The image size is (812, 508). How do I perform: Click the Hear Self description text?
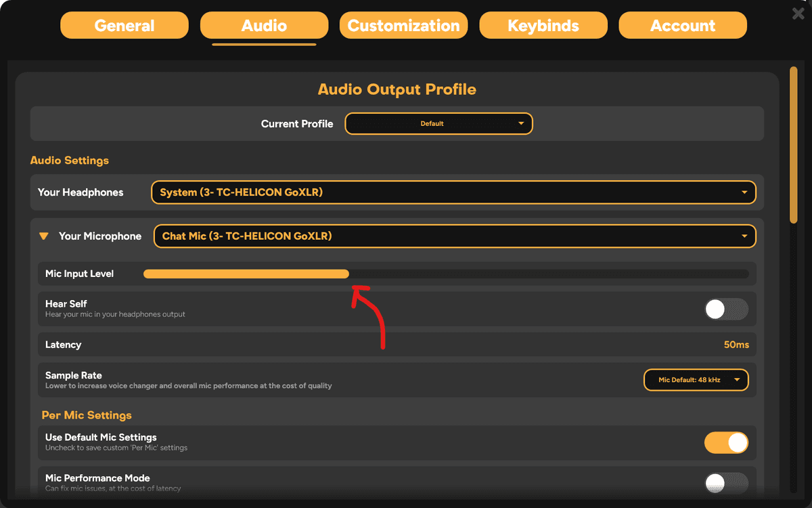point(115,314)
